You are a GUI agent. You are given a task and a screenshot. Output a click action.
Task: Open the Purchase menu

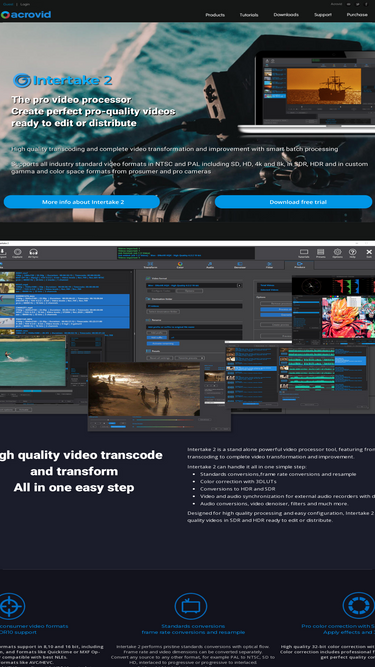click(357, 15)
